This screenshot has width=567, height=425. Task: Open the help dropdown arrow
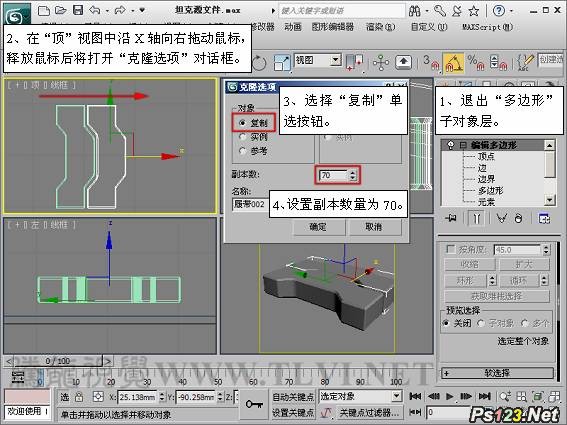511,11
